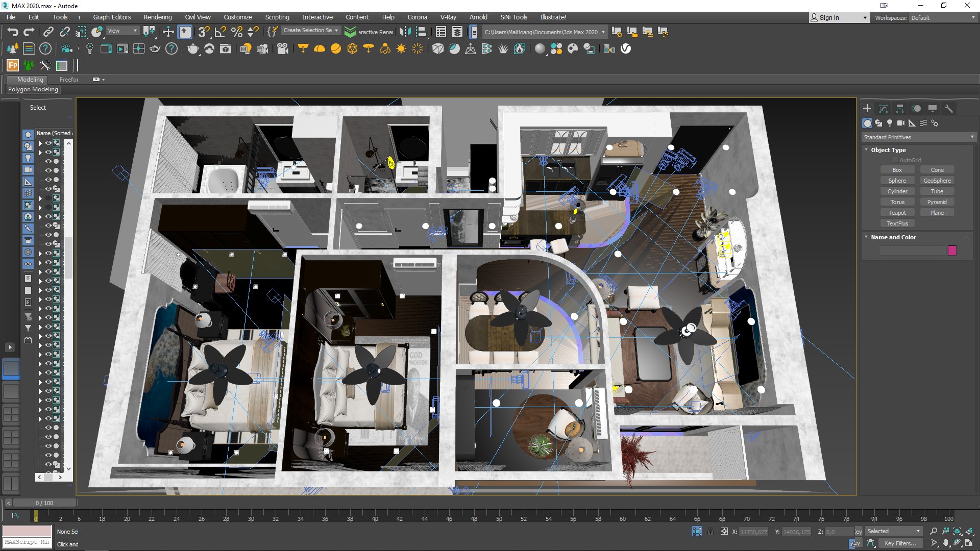Open the Rendering menu
Viewport: 980px width, 551px height.
[158, 17]
